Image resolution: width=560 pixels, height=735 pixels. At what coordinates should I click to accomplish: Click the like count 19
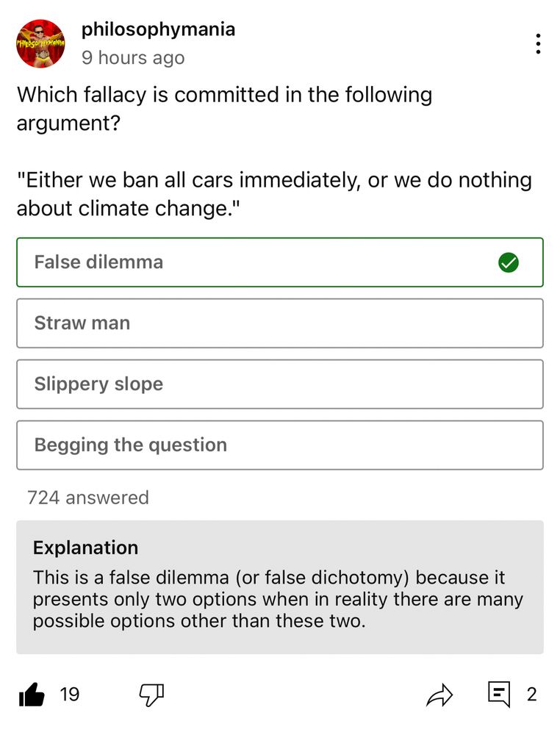(69, 694)
